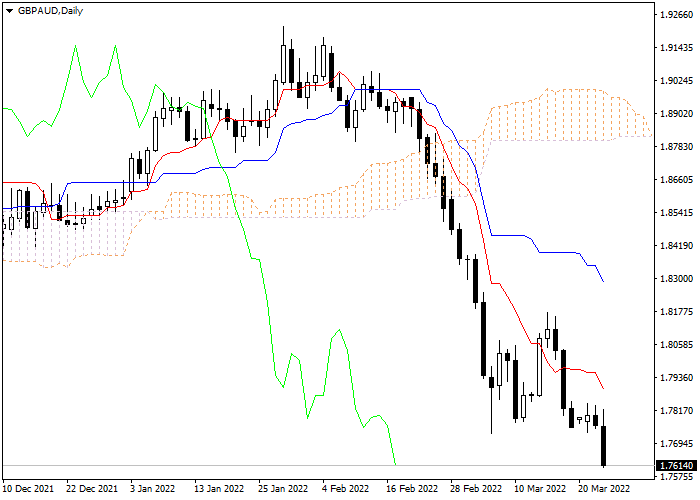The height and width of the screenshot is (500, 700).
Task: Click the 3 Jan 2022 date label
Action: tap(152, 489)
